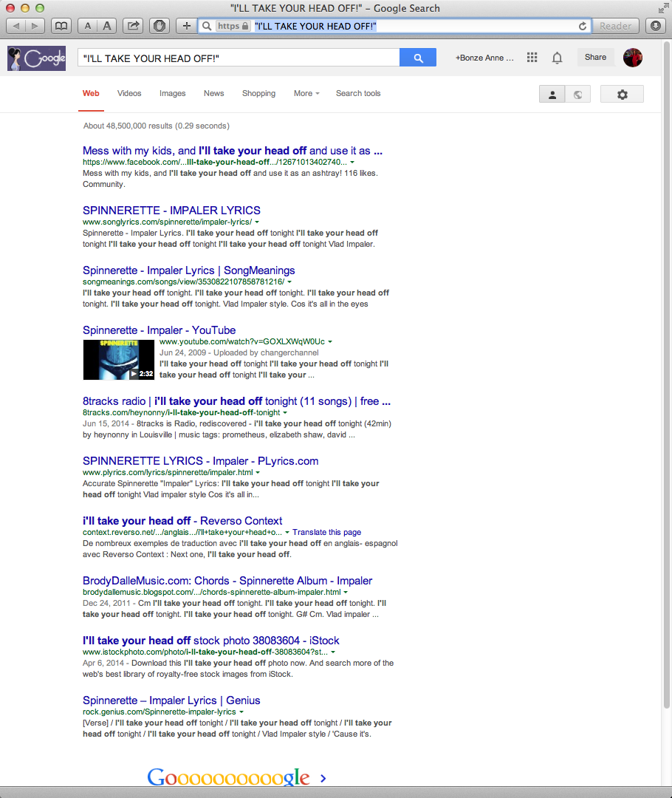Switch to the Shopping tab
The image size is (672, 798).
259,93
